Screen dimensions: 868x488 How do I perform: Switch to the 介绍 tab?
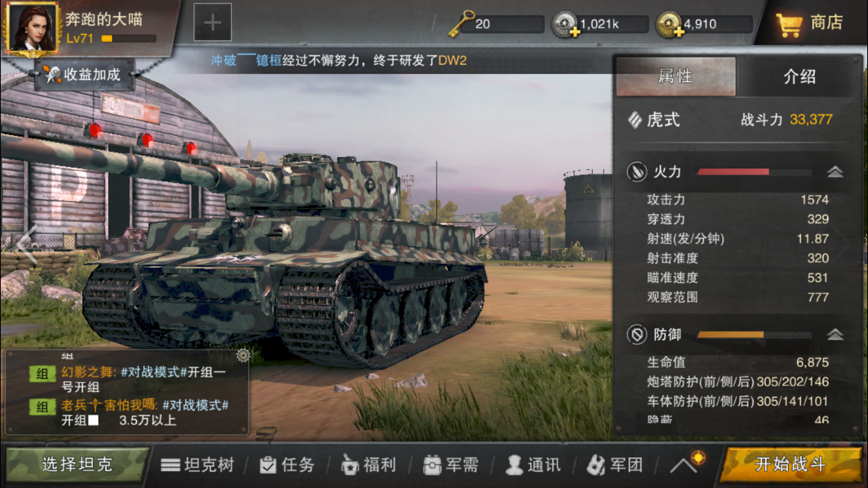[800, 76]
